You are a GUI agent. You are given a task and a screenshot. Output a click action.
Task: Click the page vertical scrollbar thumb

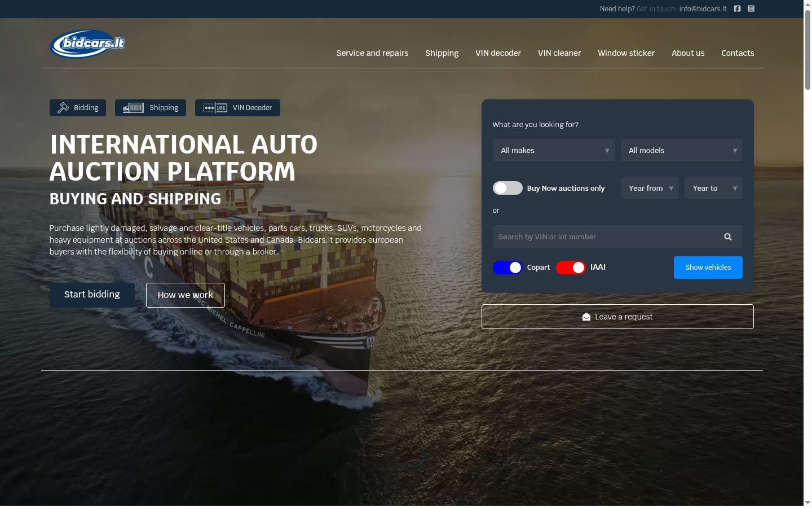click(807, 50)
